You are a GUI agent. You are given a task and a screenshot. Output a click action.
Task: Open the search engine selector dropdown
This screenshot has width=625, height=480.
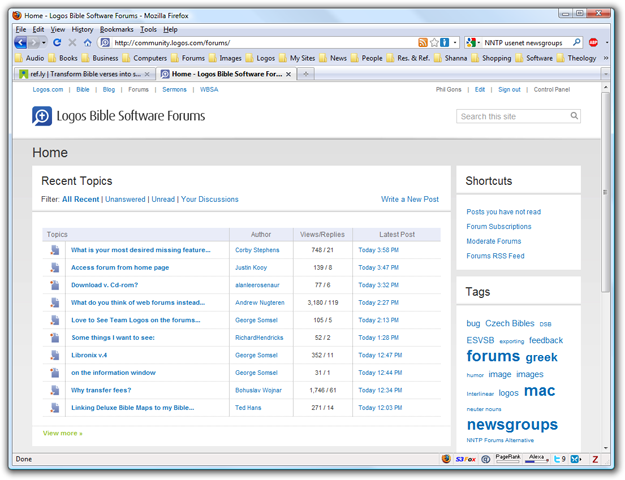[x=473, y=42]
